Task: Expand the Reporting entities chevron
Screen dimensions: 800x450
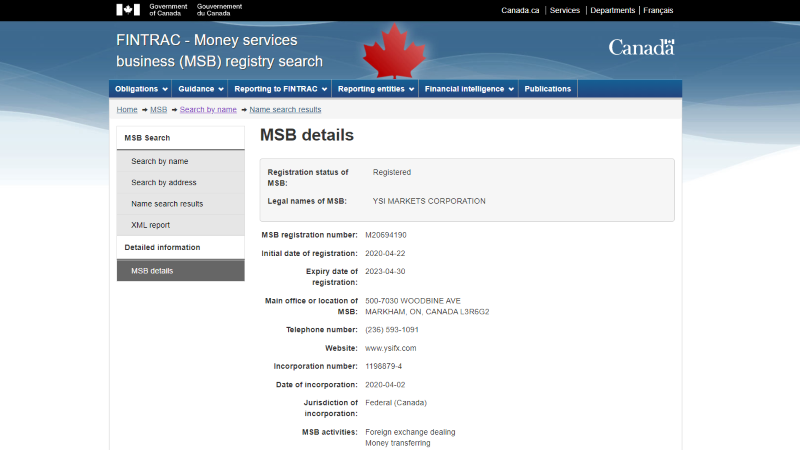Action: point(411,89)
